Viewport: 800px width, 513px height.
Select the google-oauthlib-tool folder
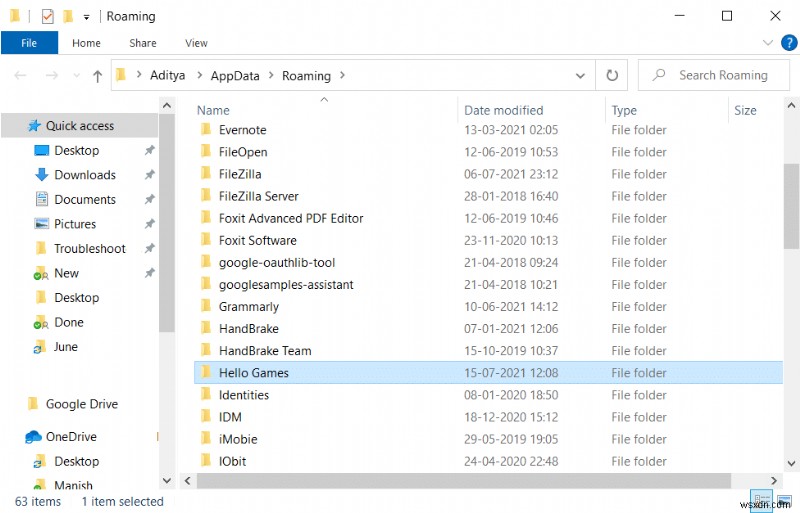click(x=277, y=262)
